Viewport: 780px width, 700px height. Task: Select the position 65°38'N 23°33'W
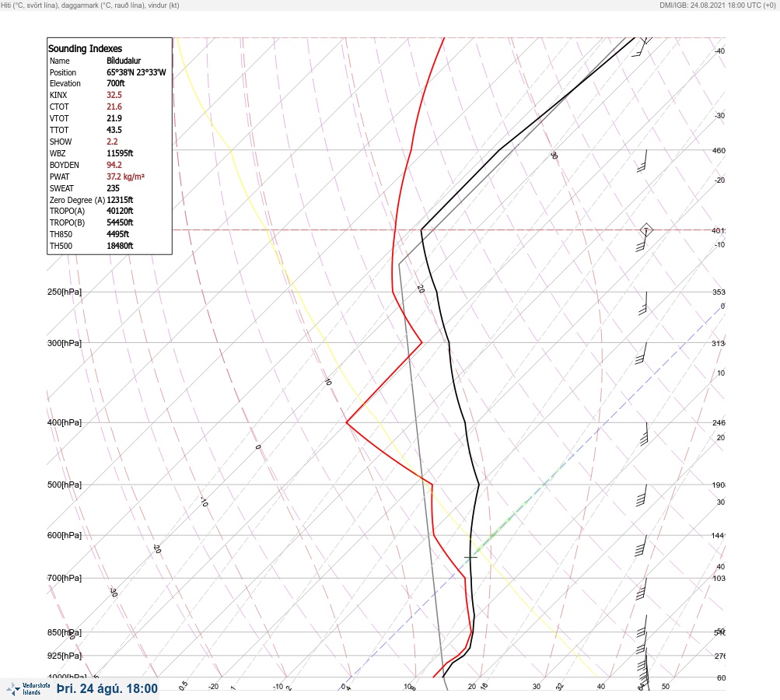click(x=136, y=72)
